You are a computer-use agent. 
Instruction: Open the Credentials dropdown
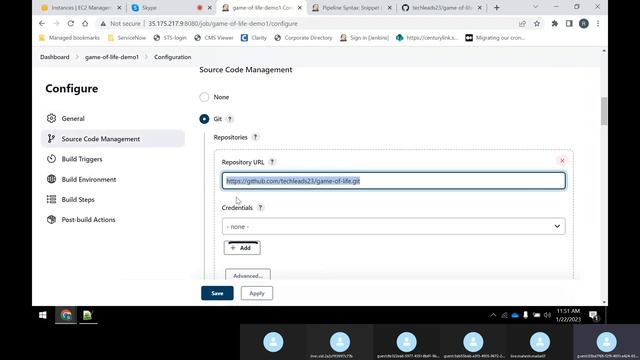[x=393, y=227]
